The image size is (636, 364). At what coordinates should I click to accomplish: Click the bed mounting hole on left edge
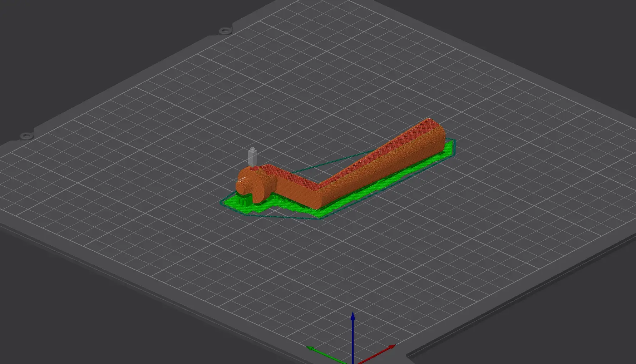(26, 136)
